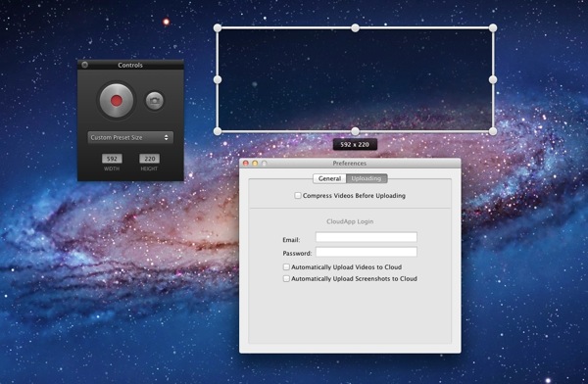Close the Preferences window
588x384 pixels.
[x=246, y=164]
